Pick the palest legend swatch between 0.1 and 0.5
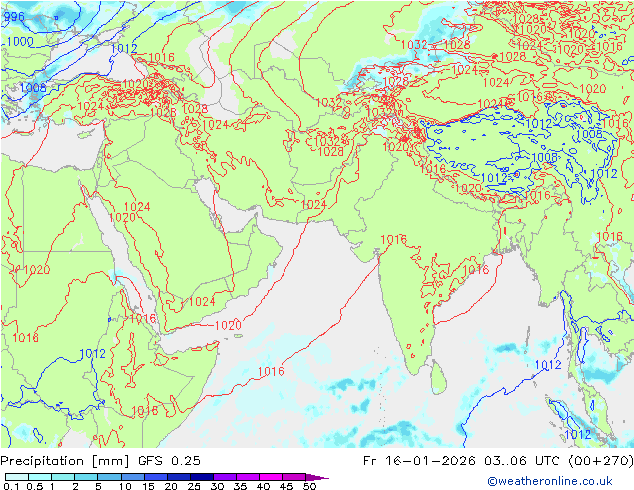The image size is (634, 490). click(17, 477)
